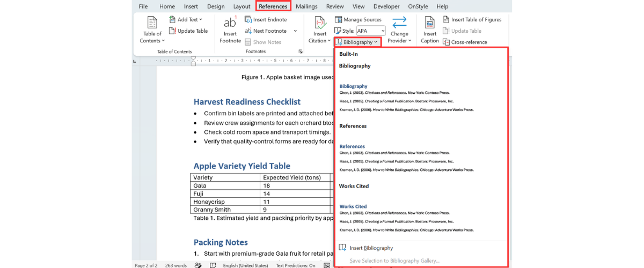The image size is (644, 268).
Task: Click the 'Page 2 of 2' status indicator
Action: point(146,265)
